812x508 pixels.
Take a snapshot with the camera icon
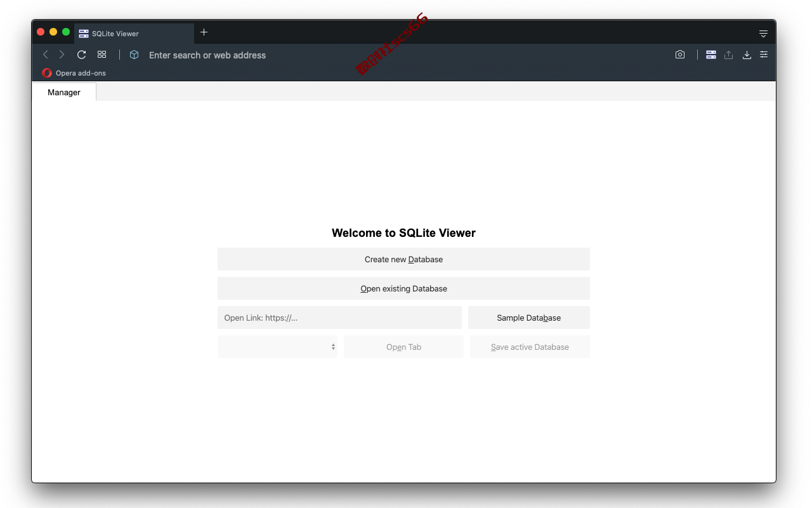(680, 55)
